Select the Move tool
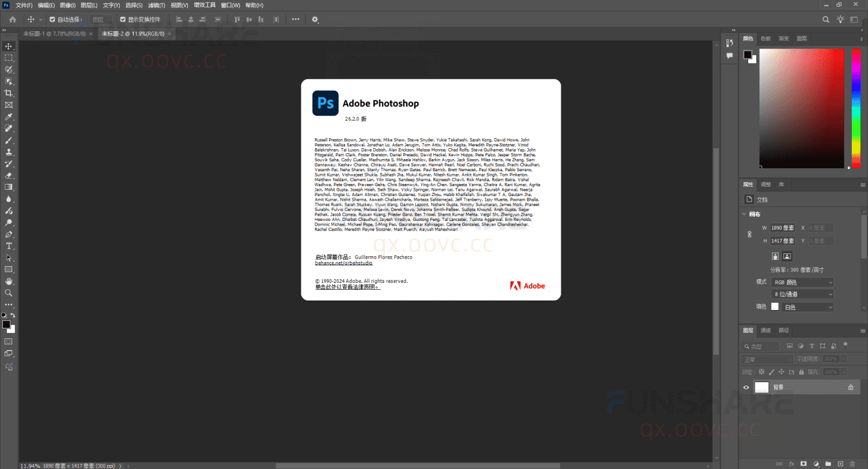This screenshot has height=469, width=868. pyautogui.click(x=9, y=46)
